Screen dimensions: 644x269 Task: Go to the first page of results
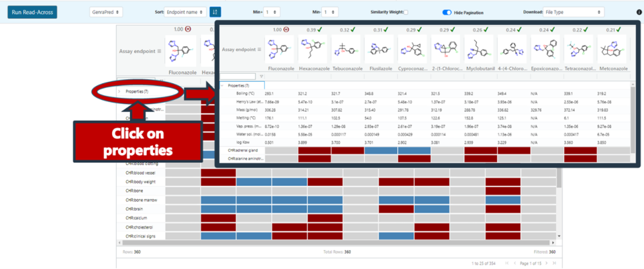click(506, 263)
